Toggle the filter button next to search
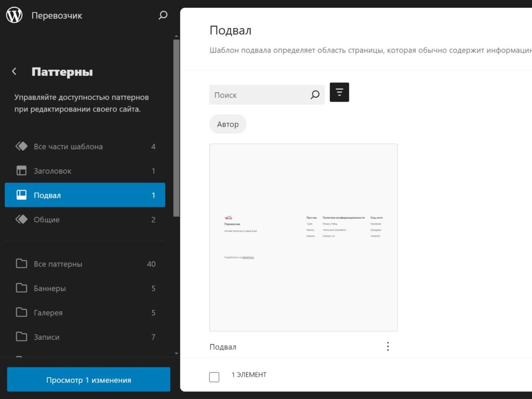This screenshot has width=532, height=399. tap(339, 92)
